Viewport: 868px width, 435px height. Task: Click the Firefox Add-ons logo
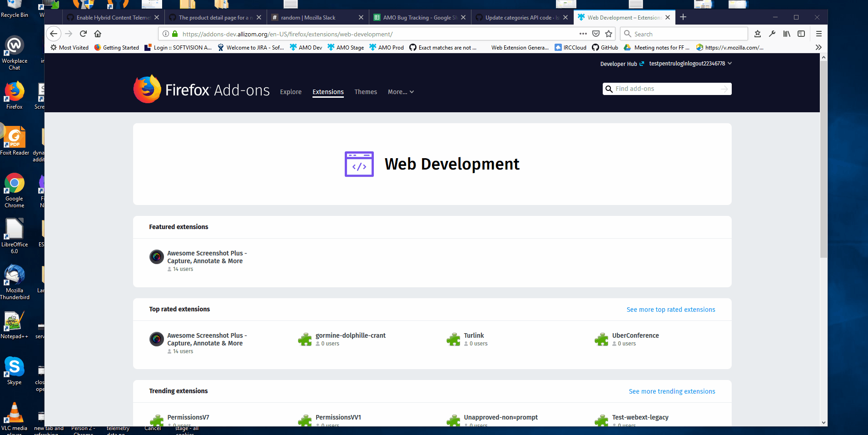pos(202,89)
